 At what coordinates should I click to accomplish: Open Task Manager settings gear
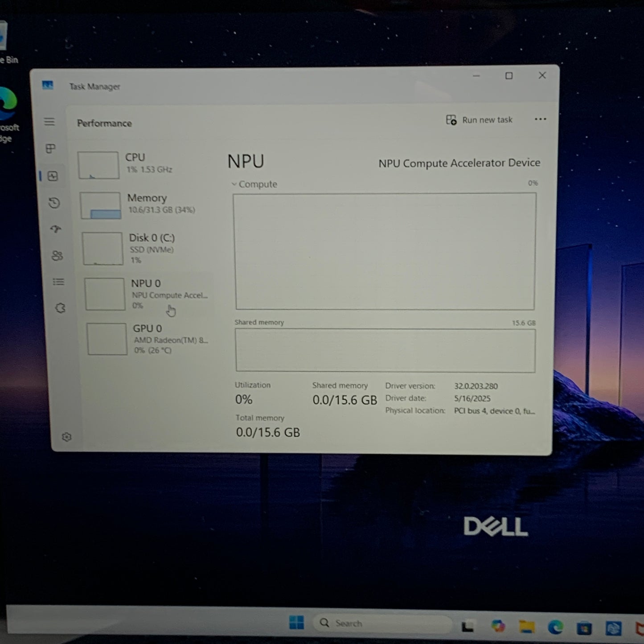tap(66, 437)
